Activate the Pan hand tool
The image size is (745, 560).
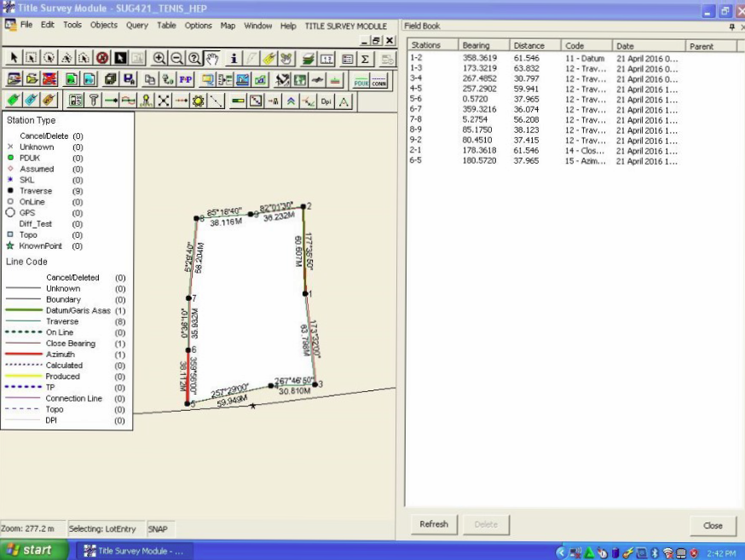point(213,56)
